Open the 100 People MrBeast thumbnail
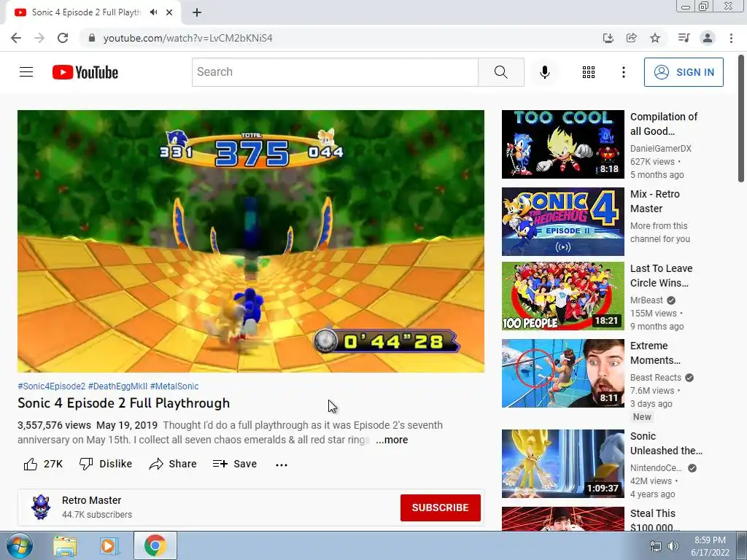747x560 pixels. coord(562,296)
